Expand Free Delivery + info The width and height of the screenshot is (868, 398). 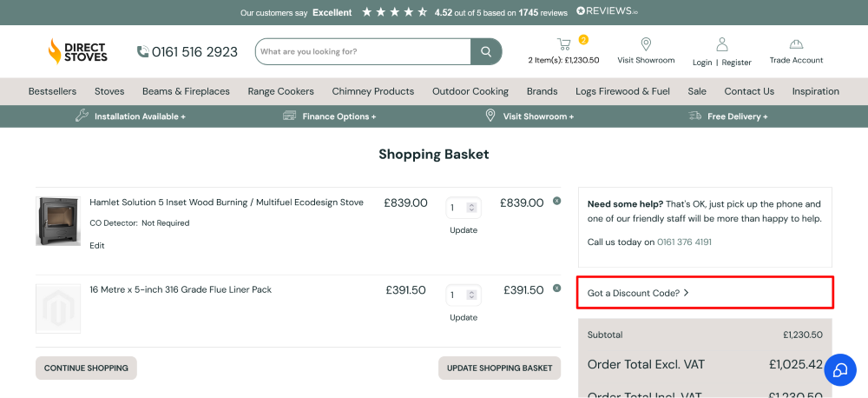pyautogui.click(x=737, y=116)
